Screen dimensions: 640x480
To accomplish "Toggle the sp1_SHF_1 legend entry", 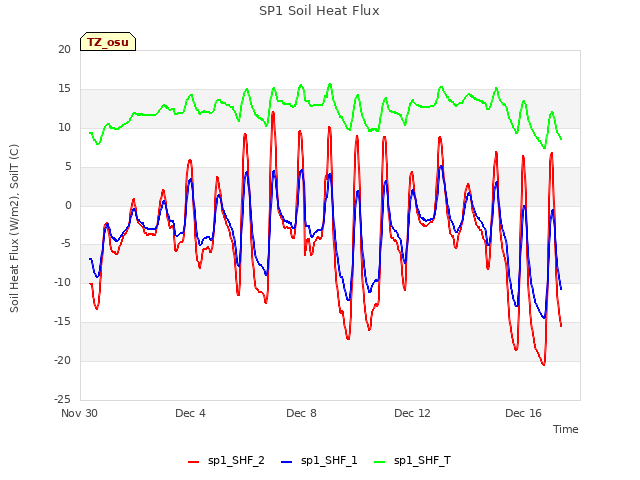I will pos(319,461).
